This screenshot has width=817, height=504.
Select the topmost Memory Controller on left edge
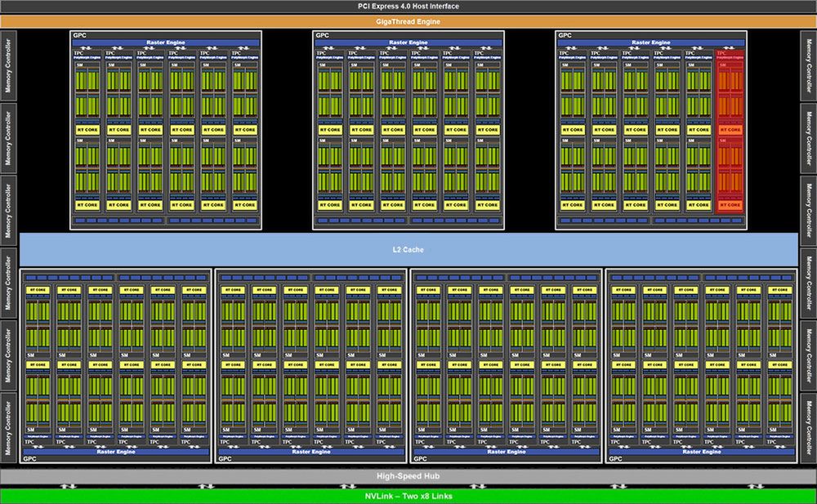[8, 65]
